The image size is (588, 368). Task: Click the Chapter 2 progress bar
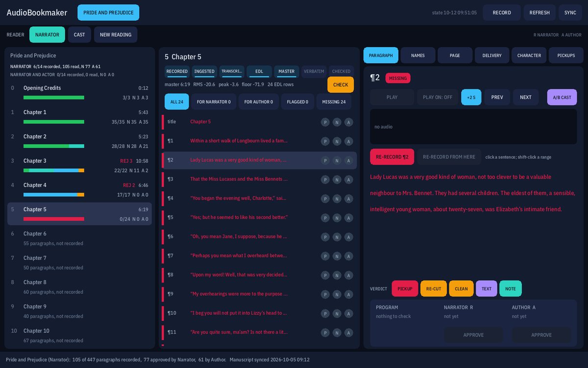tap(54, 146)
